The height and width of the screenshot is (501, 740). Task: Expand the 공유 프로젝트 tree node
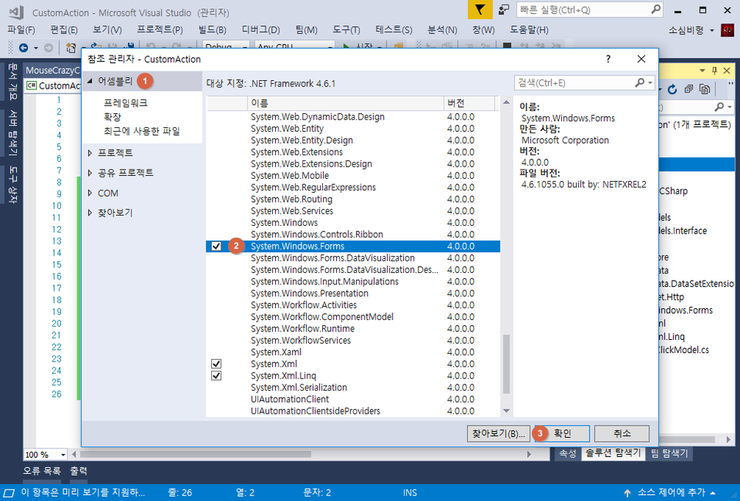[90, 173]
